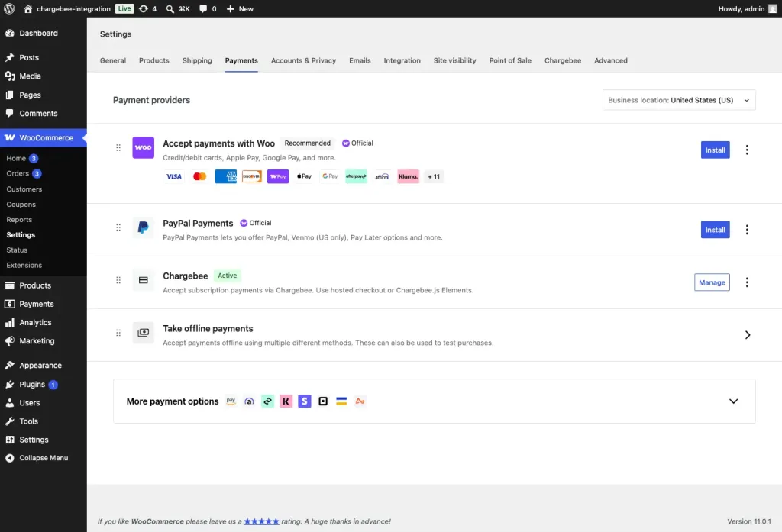Switch to the General settings tab
The width and height of the screenshot is (782, 532).
[113, 60]
